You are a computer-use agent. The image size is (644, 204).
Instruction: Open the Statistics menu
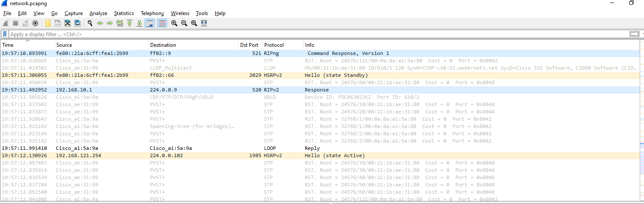(124, 13)
